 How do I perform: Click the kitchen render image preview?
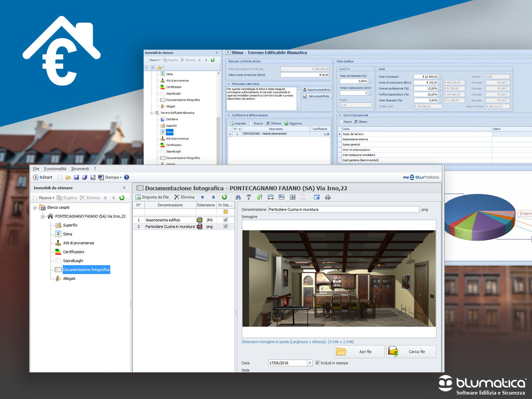[339, 278]
